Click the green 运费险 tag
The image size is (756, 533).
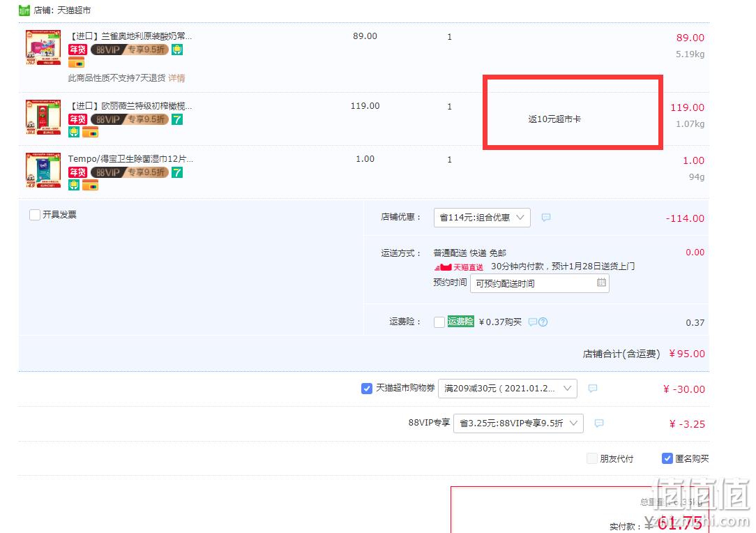click(x=460, y=321)
